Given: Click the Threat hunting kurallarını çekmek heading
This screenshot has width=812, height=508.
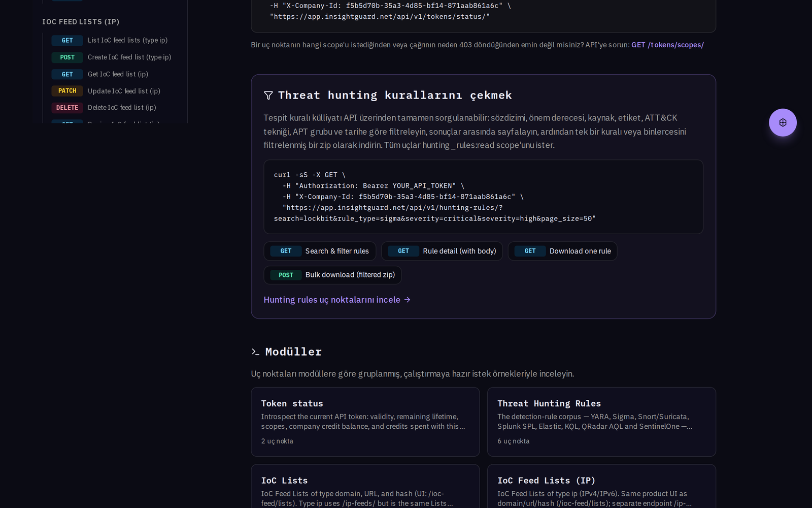Looking at the screenshot, I should 395,95.
